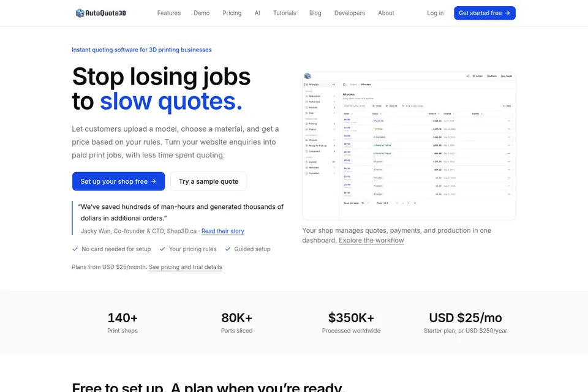Visit the Blog from the navigation
This screenshot has width=588, height=392.
click(315, 13)
